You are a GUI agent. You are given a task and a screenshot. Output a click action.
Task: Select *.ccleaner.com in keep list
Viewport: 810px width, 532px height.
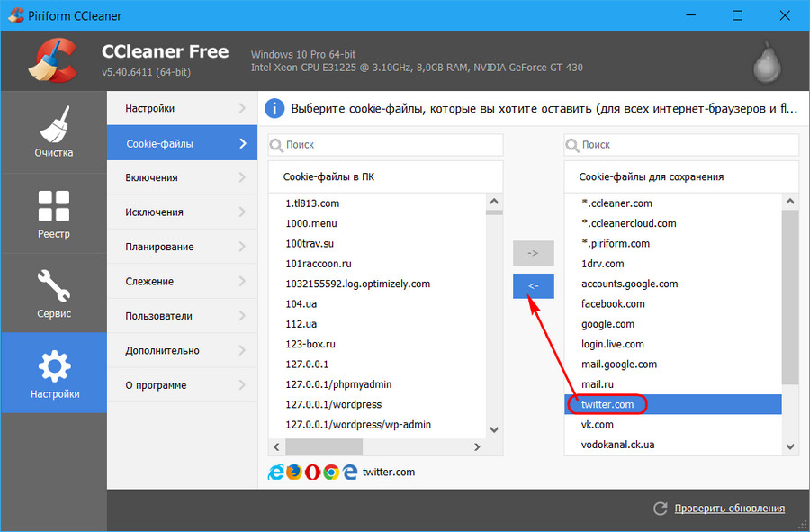673,203
